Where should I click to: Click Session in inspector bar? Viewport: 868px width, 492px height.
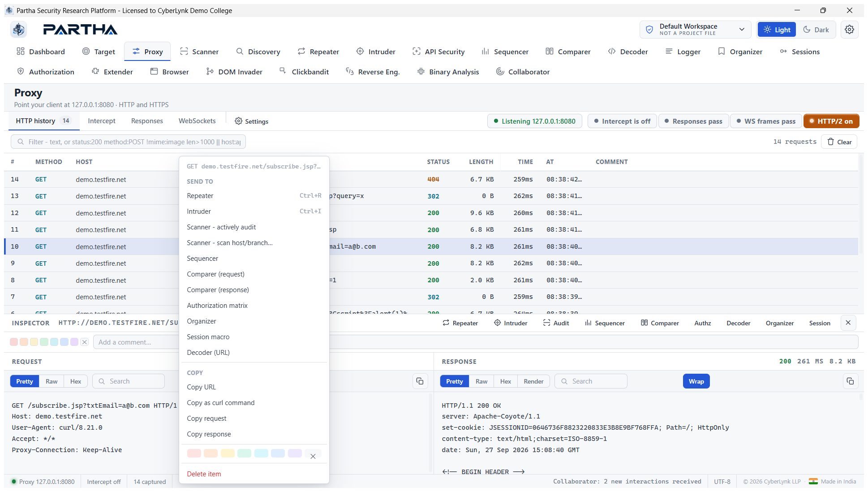(x=820, y=323)
